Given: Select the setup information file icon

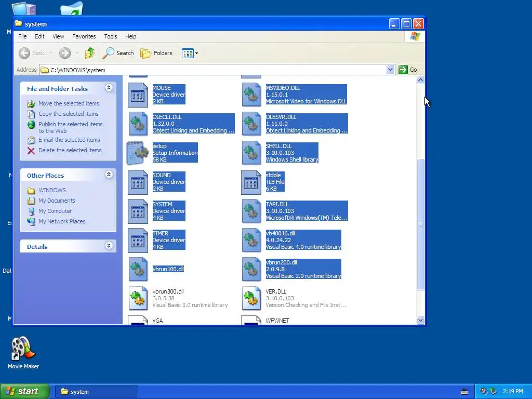Looking at the screenshot, I should pyautogui.click(x=138, y=153).
